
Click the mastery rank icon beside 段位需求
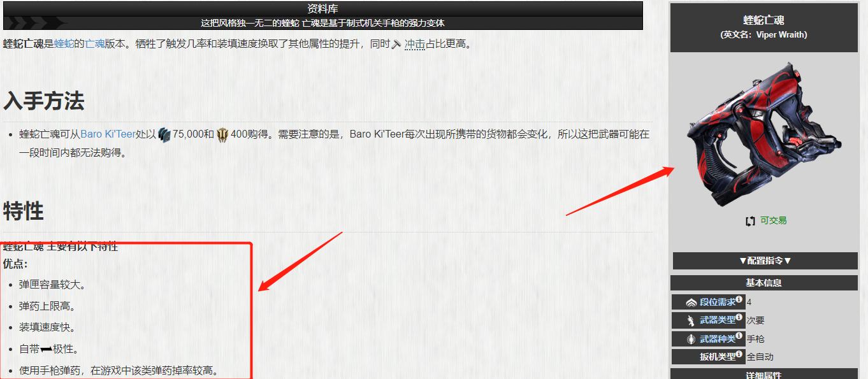690,303
